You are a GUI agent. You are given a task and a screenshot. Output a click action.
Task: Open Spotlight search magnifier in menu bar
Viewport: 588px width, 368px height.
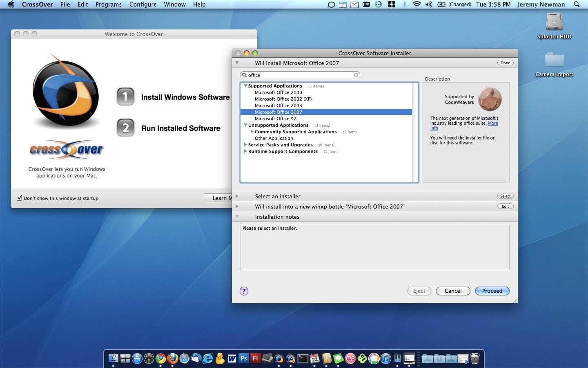tap(577, 4)
